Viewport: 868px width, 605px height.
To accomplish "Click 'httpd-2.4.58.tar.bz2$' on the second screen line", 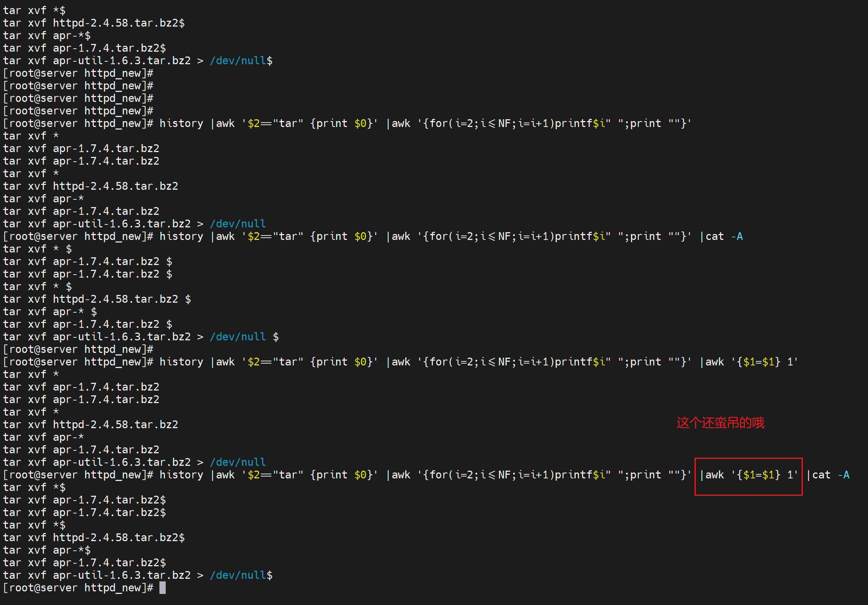I will [119, 23].
